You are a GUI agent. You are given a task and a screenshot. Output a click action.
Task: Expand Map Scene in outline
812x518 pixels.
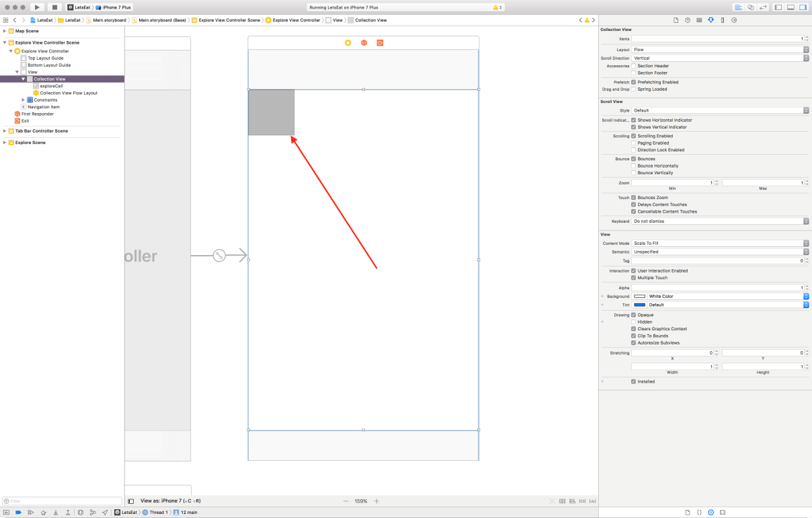(x=5, y=31)
